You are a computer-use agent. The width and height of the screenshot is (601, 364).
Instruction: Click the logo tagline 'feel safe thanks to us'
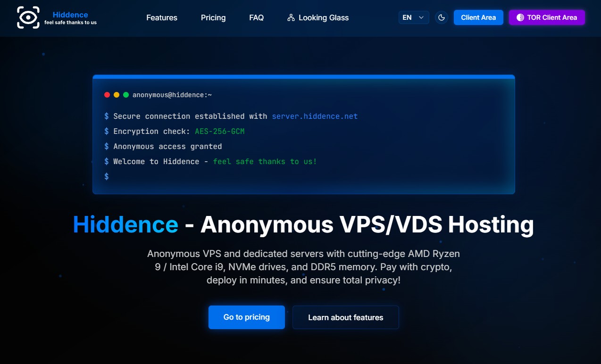pos(70,22)
